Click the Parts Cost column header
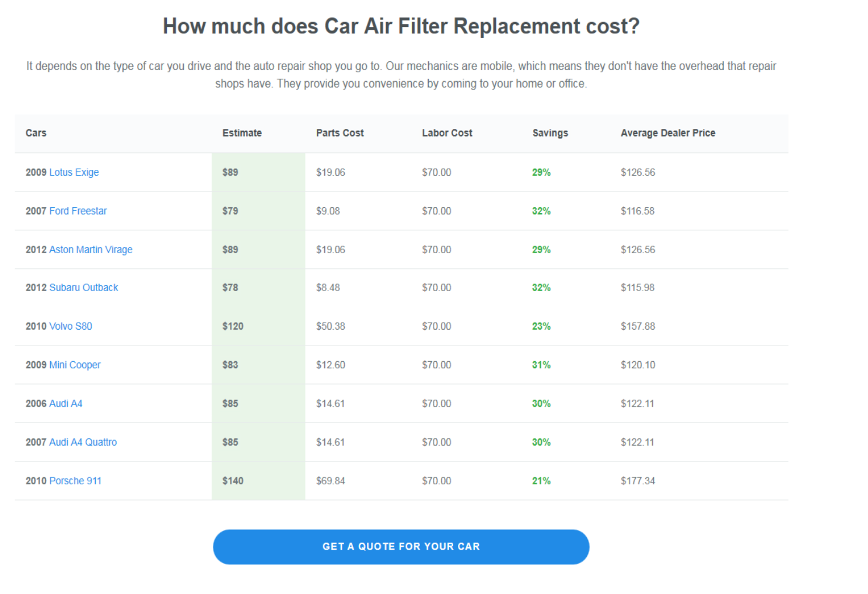868x594 pixels. pyautogui.click(x=340, y=133)
